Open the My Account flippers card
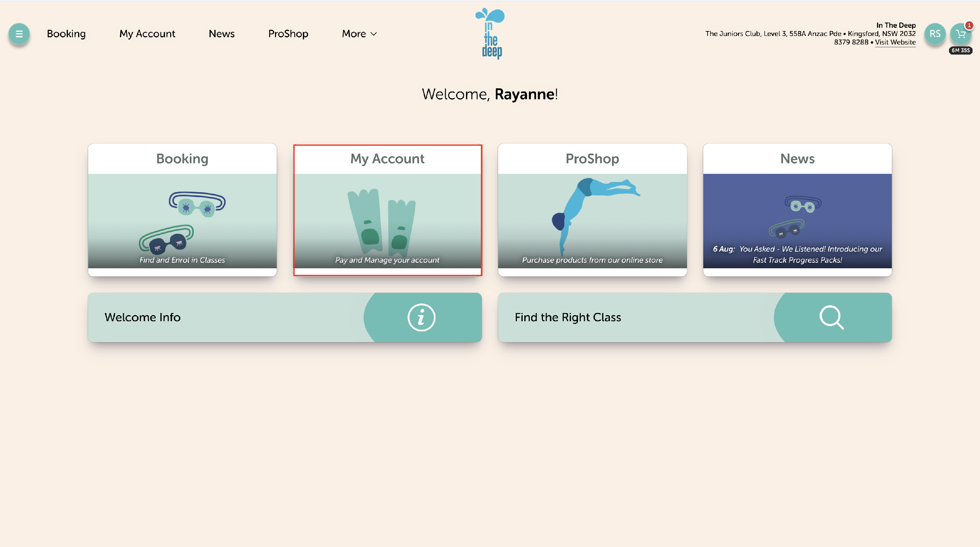 click(x=387, y=210)
